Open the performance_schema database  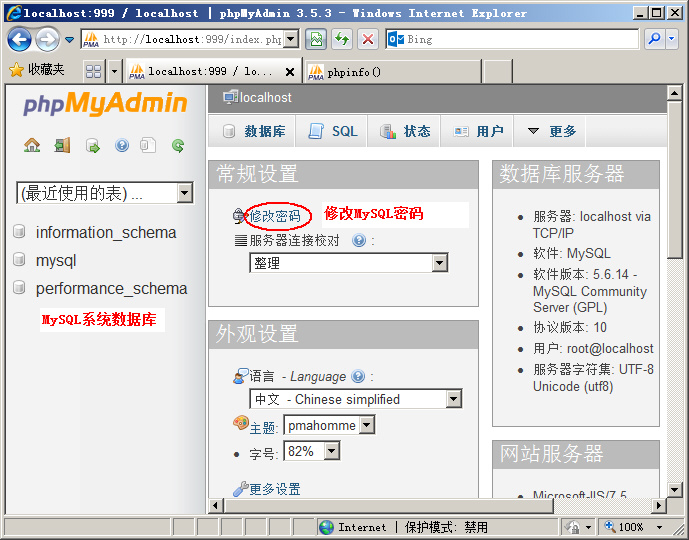pos(112,288)
